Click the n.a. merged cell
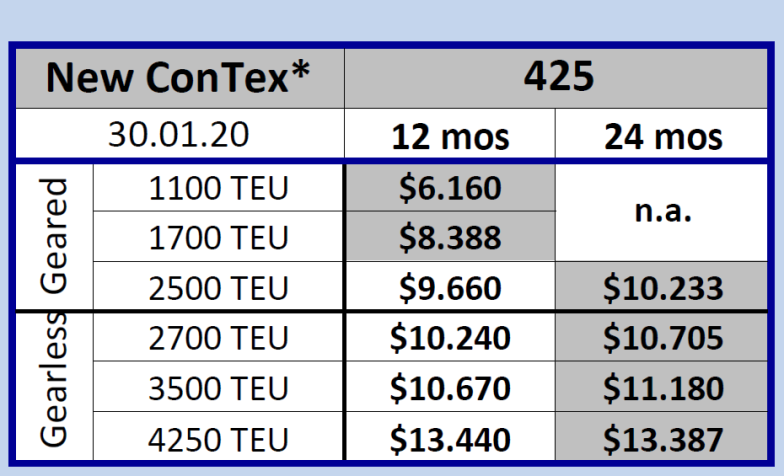 tap(663, 212)
